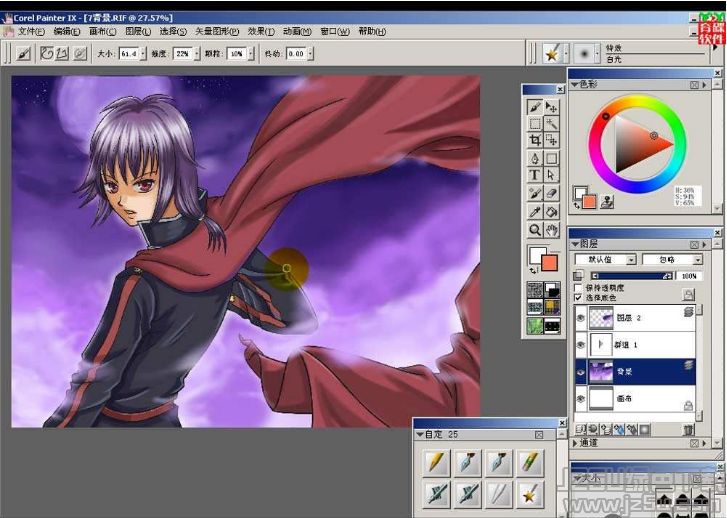Click the layer opacity slider
Viewport: 727px width, 518px height.
[632, 276]
